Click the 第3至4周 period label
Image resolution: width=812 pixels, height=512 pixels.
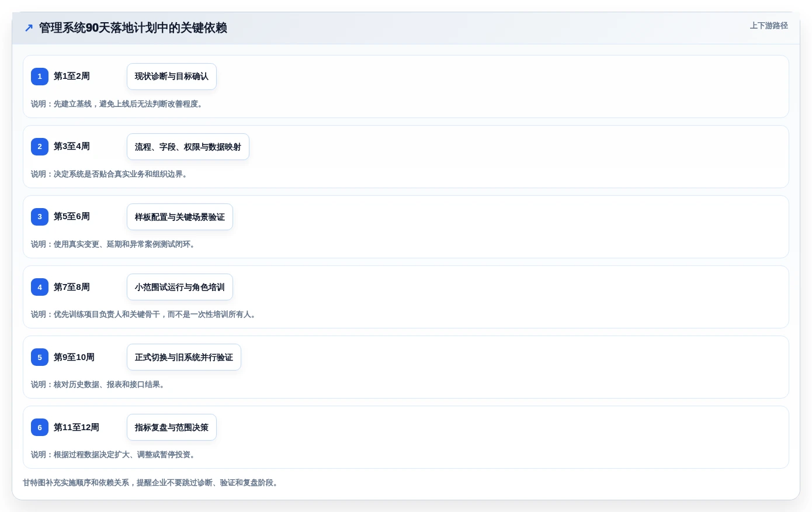click(x=72, y=147)
